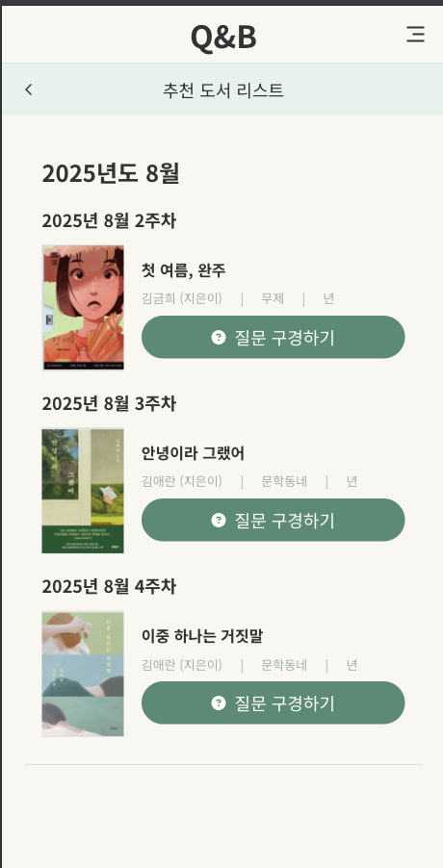This screenshot has width=443, height=868.
Task: Click question mark icon for 안녕이라 그랬어
Action: (x=219, y=520)
